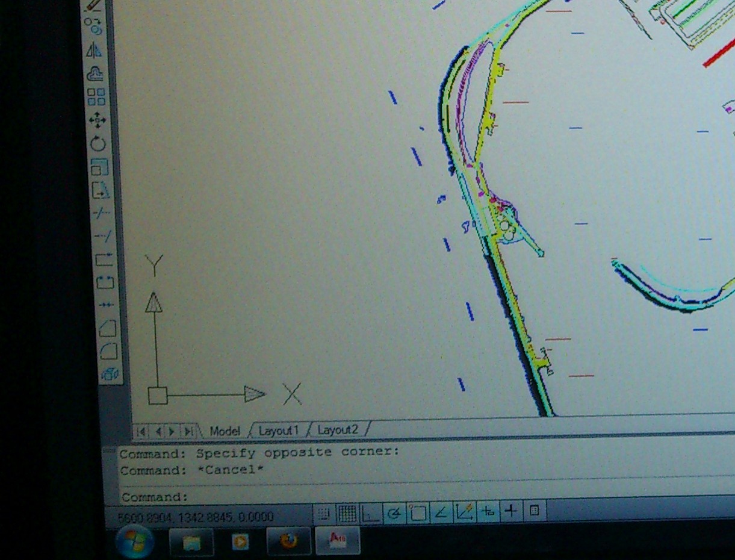This screenshot has width=735, height=560.
Task: Select the Extend tool
Action: click(102, 236)
